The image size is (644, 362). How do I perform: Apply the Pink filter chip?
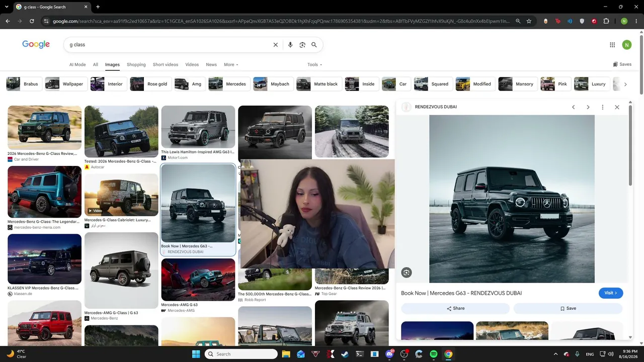(x=556, y=84)
